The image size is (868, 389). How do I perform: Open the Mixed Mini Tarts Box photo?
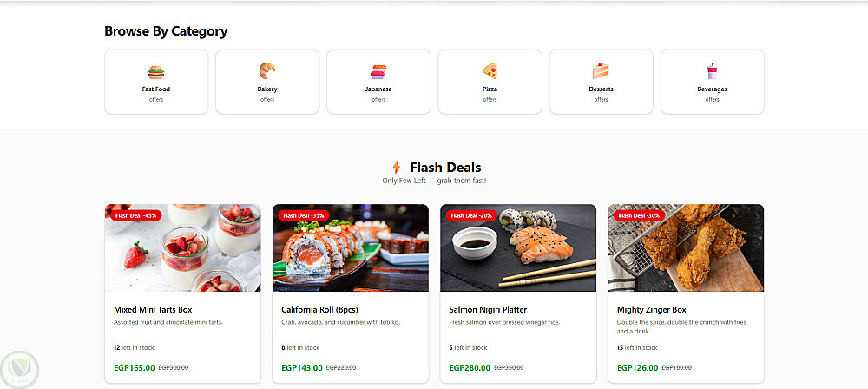(x=182, y=247)
